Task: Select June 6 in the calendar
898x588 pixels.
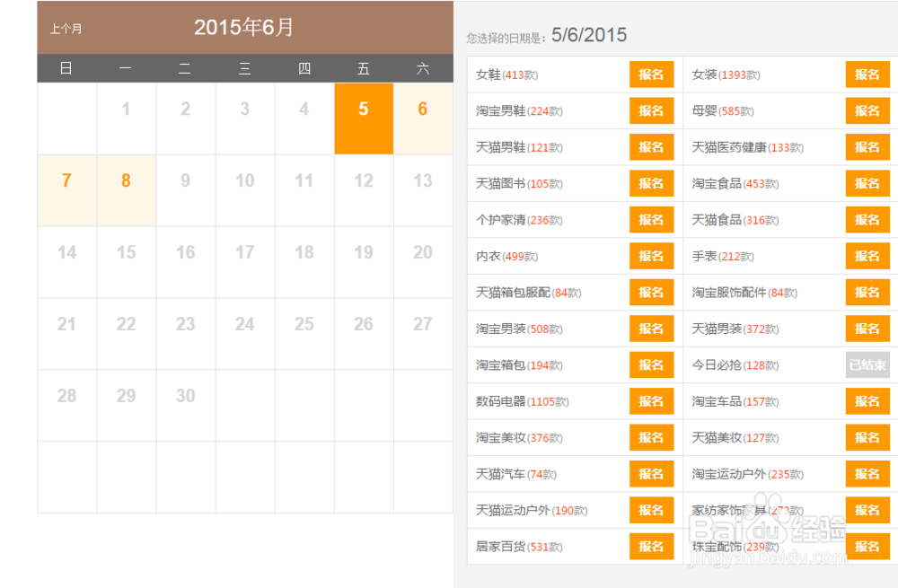Action: point(423,118)
